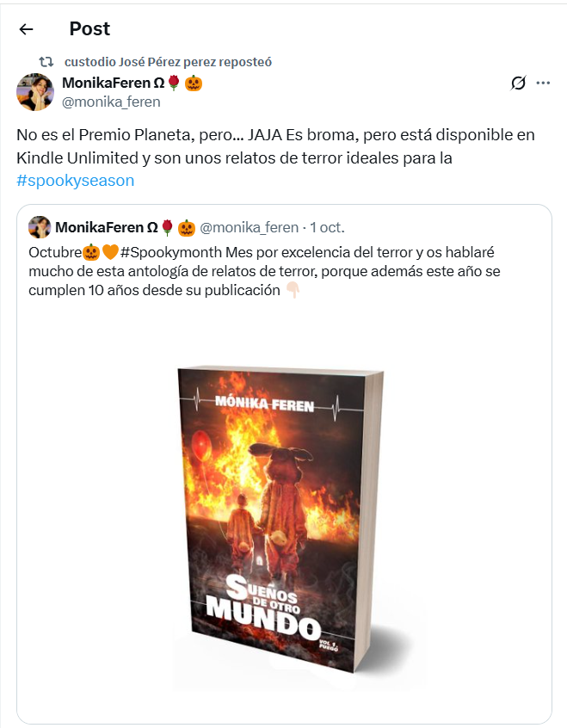Click the small avatar in quoted post

coord(40,227)
